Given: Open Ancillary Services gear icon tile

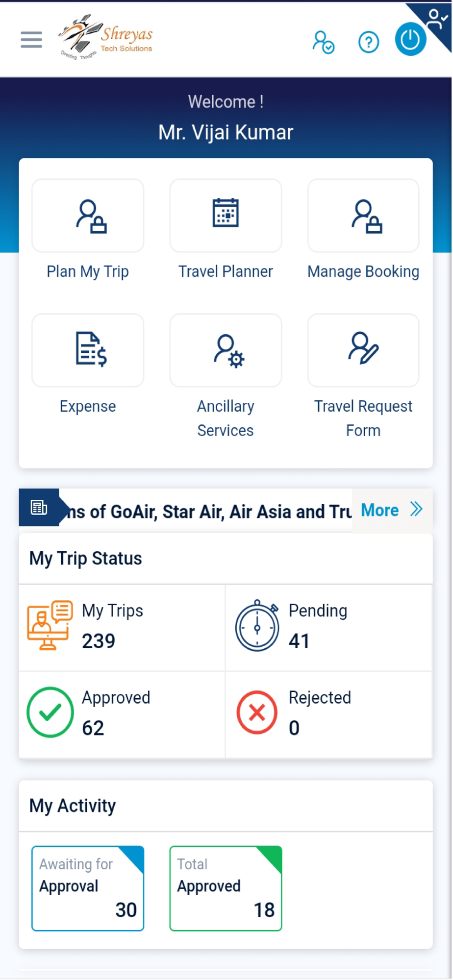Looking at the screenshot, I should tap(226, 350).
